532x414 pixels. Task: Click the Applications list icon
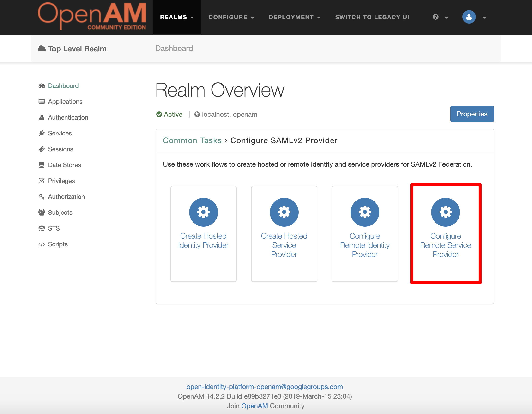[42, 102]
